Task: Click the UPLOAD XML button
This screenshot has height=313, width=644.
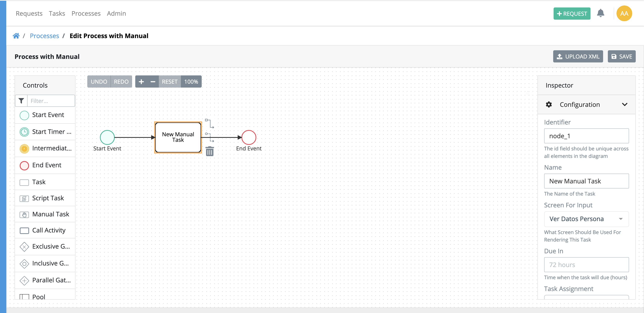Action: (578, 57)
